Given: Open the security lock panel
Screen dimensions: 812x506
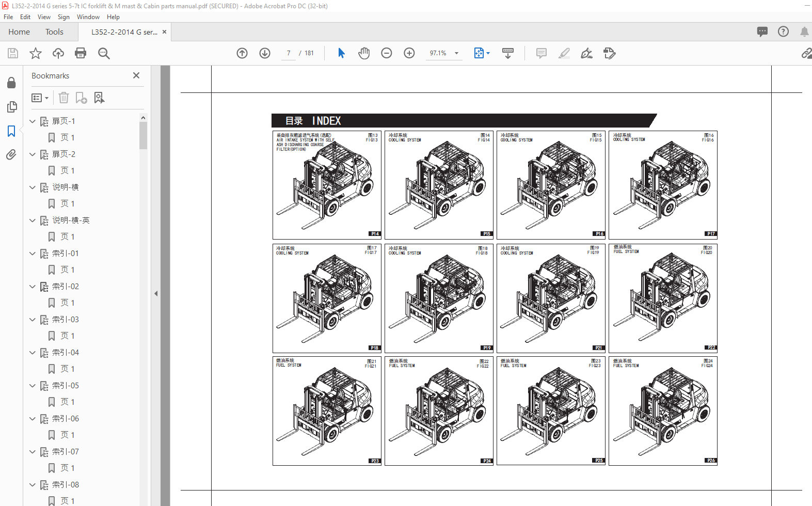Looking at the screenshot, I should 11,83.
